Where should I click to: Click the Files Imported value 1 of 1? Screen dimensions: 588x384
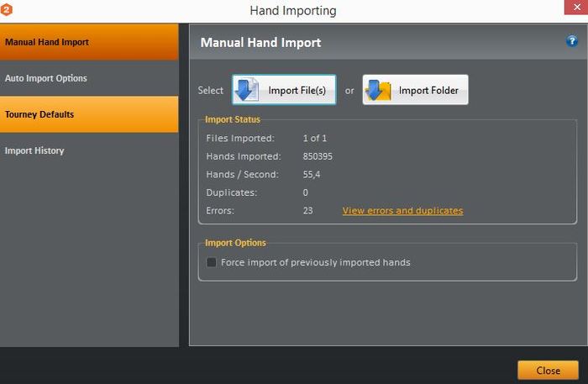[x=315, y=139]
